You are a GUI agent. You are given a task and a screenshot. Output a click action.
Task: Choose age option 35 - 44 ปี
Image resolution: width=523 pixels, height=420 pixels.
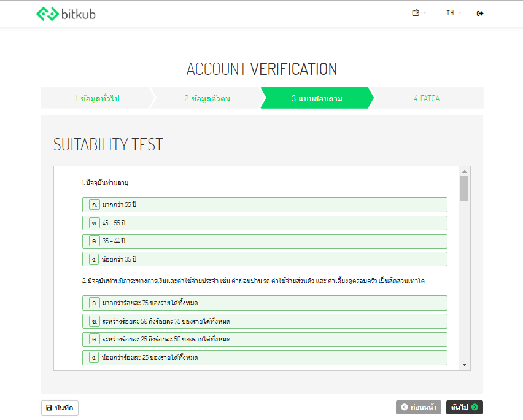click(x=265, y=241)
